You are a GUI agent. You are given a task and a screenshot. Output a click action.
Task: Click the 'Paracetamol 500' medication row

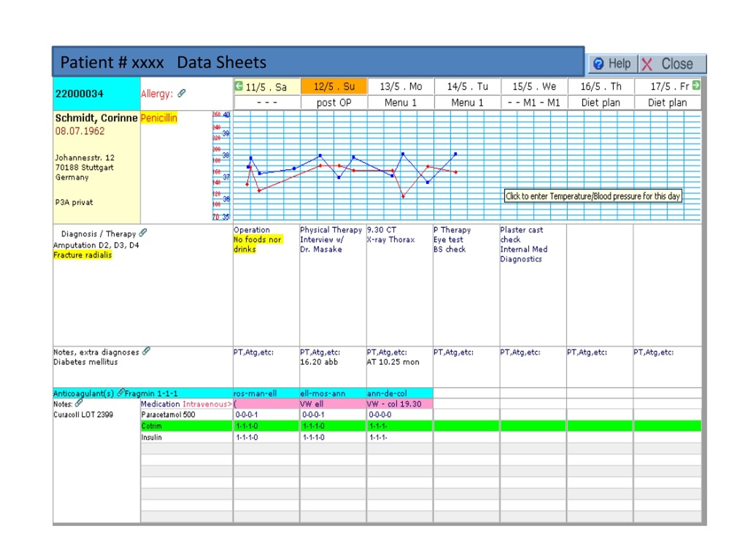[186, 414]
